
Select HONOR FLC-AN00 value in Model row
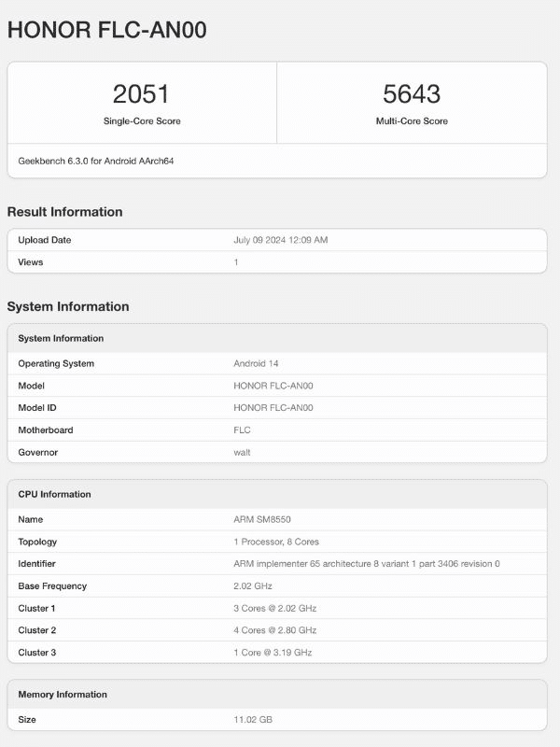(x=273, y=386)
